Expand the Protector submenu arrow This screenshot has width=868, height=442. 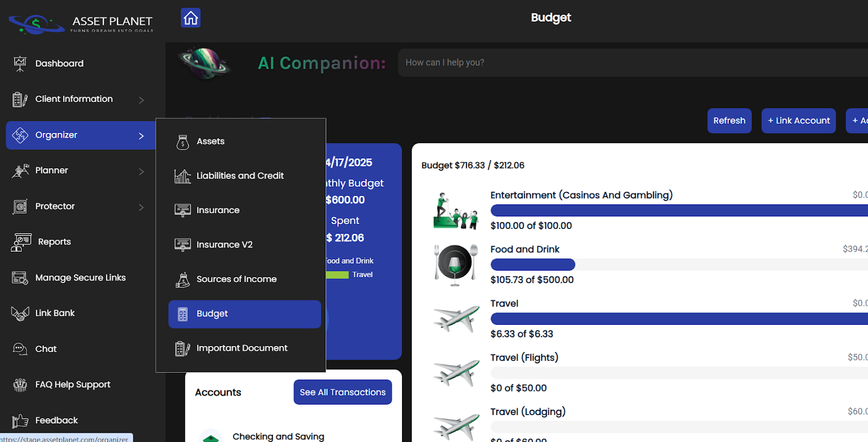[x=141, y=207]
